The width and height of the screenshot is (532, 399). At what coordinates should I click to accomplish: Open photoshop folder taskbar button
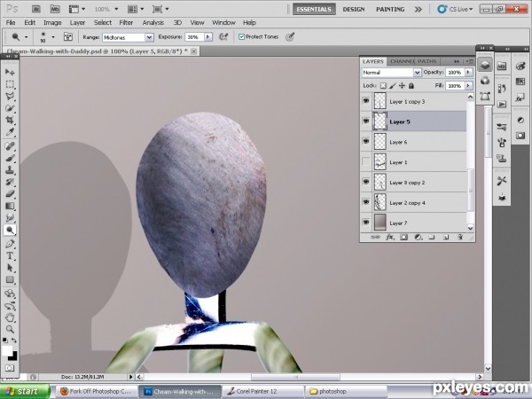(346, 391)
